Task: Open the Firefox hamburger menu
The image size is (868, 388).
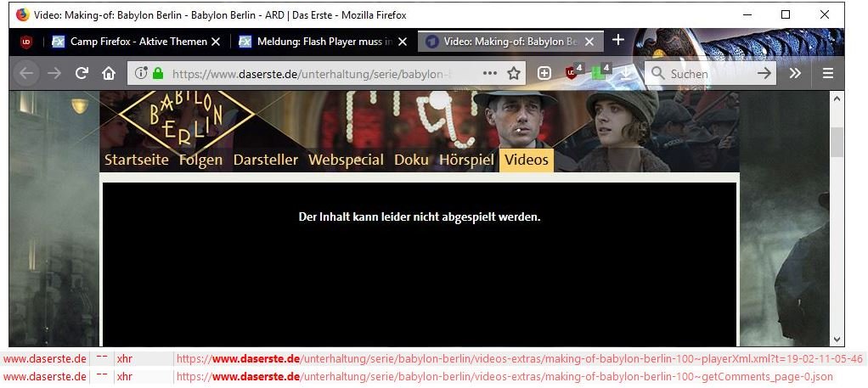Action: point(827,73)
